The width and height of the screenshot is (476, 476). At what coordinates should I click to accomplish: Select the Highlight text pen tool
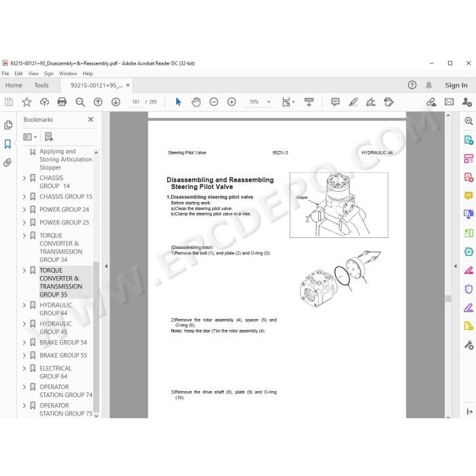pos(353,102)
